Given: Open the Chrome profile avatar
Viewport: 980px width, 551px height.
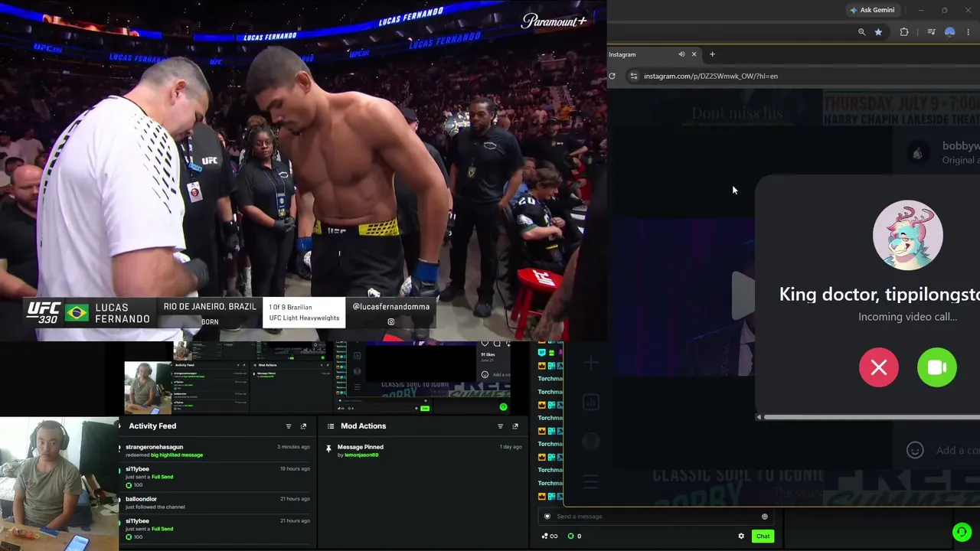Looking at the screenshot, I should pos(950,32).
